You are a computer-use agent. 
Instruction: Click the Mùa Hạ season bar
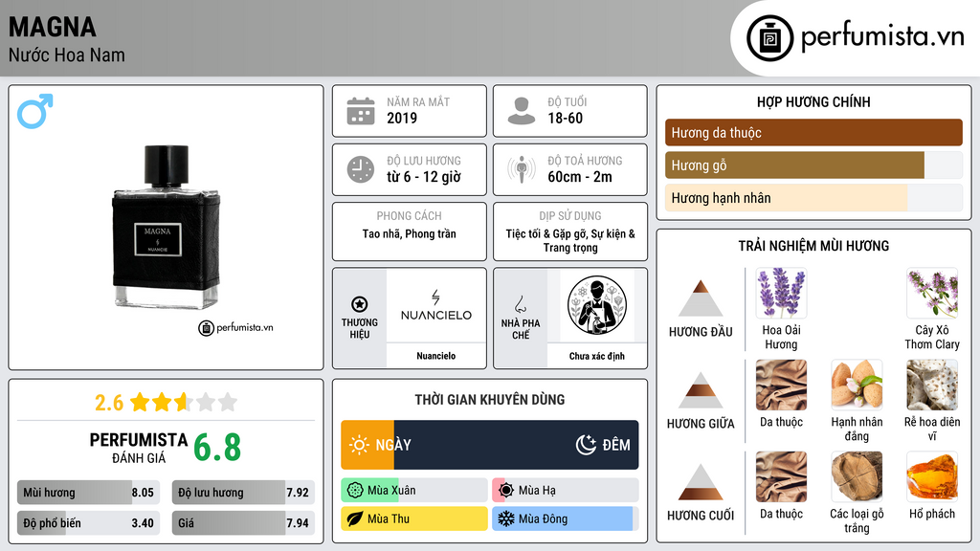(566, 491)
